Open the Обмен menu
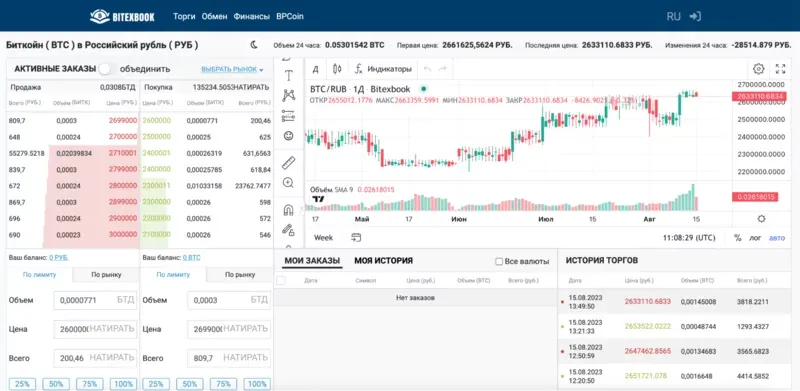 (x=214, y=16)
